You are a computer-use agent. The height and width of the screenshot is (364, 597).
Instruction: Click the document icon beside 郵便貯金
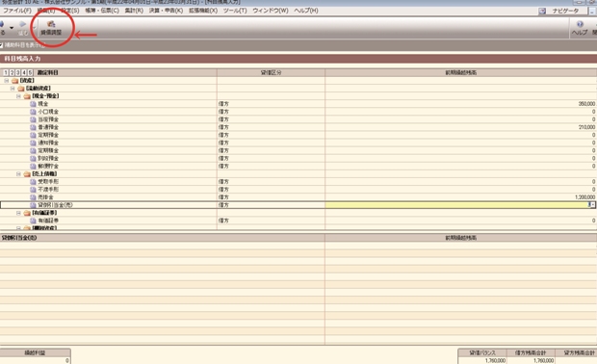coord(33,167)
